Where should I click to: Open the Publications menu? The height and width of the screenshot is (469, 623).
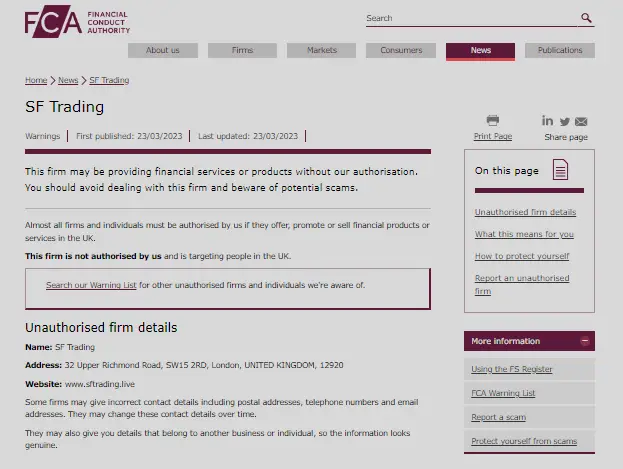click(x=560, y=50)
